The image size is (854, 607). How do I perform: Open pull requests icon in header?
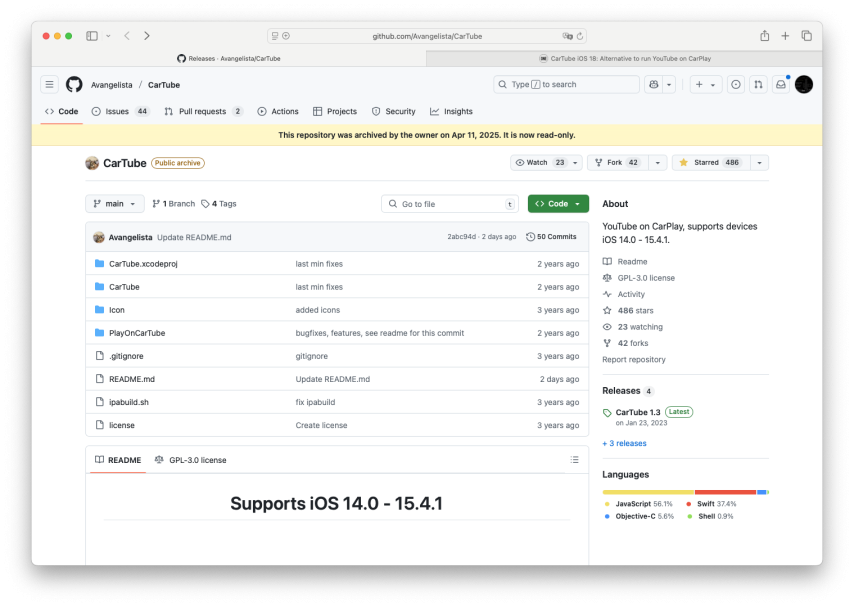[x=758, y=84]
